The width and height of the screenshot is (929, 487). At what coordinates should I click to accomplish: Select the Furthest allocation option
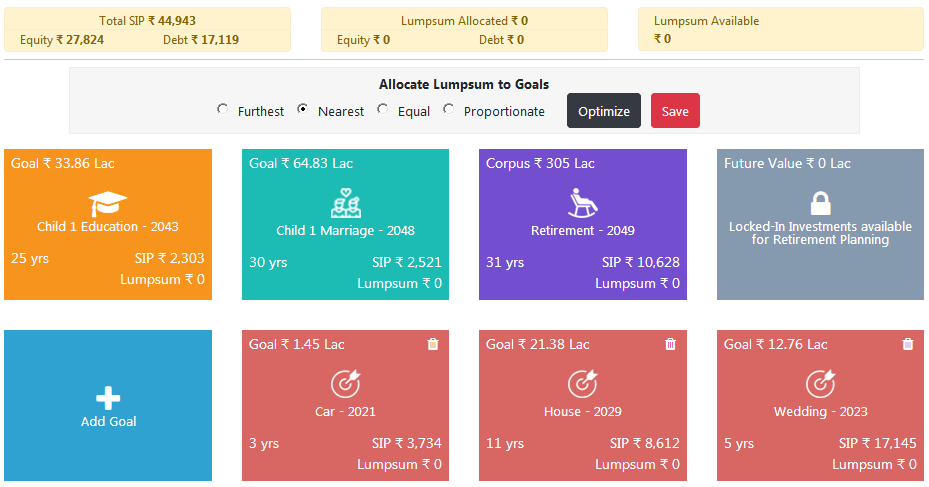223,110
